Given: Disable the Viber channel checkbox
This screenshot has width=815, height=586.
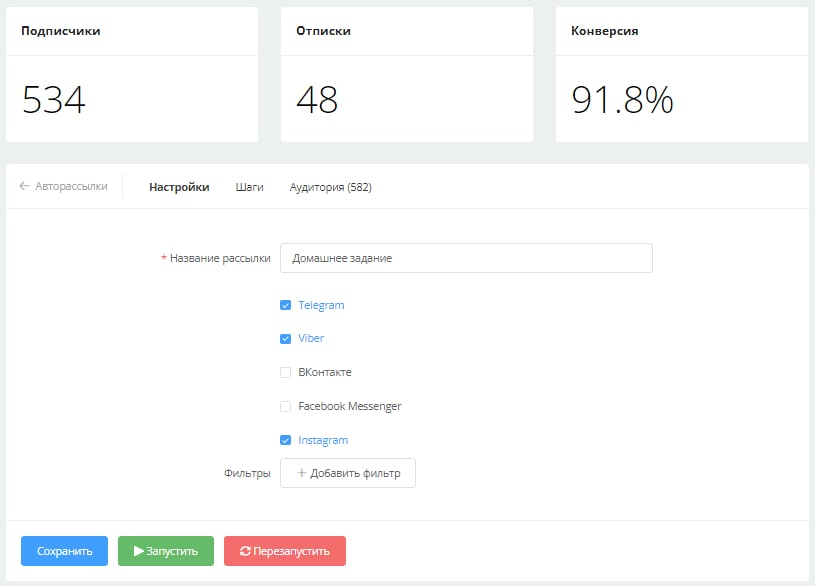Looking at the screenshot, I should pos(286,339).
